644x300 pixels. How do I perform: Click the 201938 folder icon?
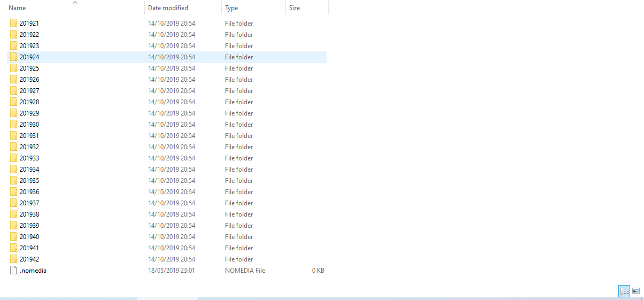point(13,214)
